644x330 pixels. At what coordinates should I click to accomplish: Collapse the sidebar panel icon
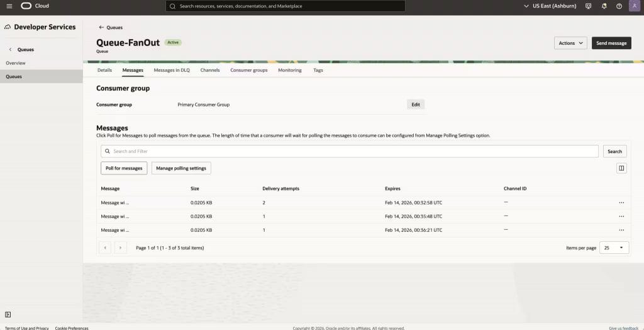point(8,314)
